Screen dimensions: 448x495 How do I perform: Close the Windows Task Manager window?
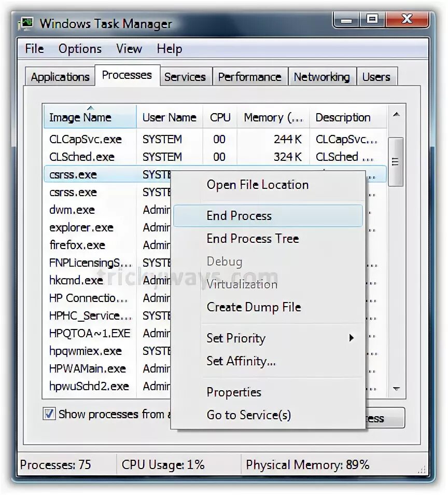coord(407,20)
